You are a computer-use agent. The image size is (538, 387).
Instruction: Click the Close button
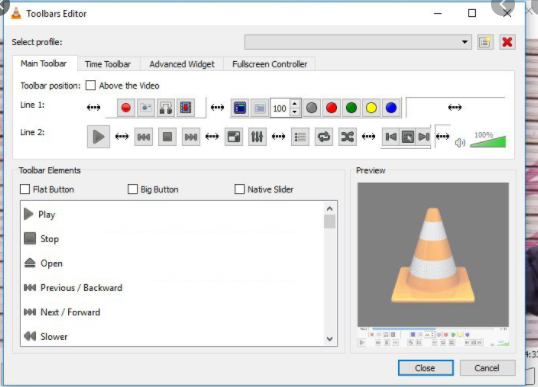pyautogui.click(x=426, y=368)
